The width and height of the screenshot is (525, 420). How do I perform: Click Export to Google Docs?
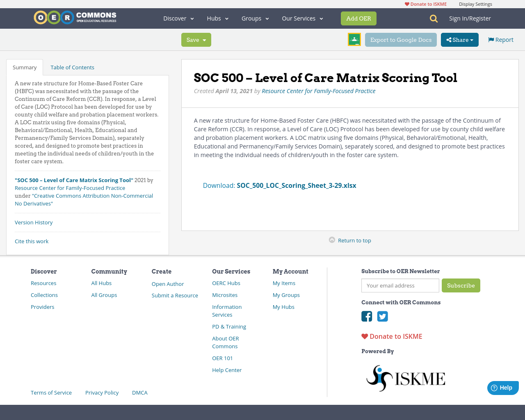(401, 39)
